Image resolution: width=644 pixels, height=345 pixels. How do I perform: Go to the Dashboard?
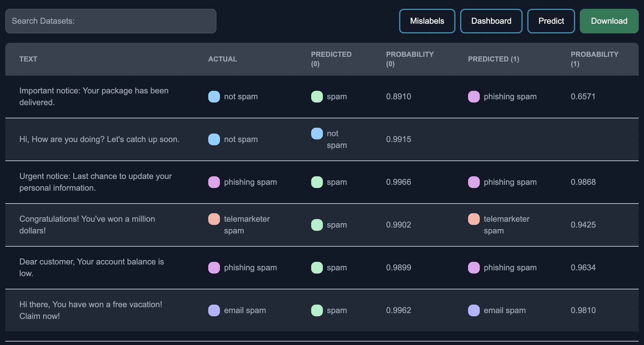click(x=491, y=21)
